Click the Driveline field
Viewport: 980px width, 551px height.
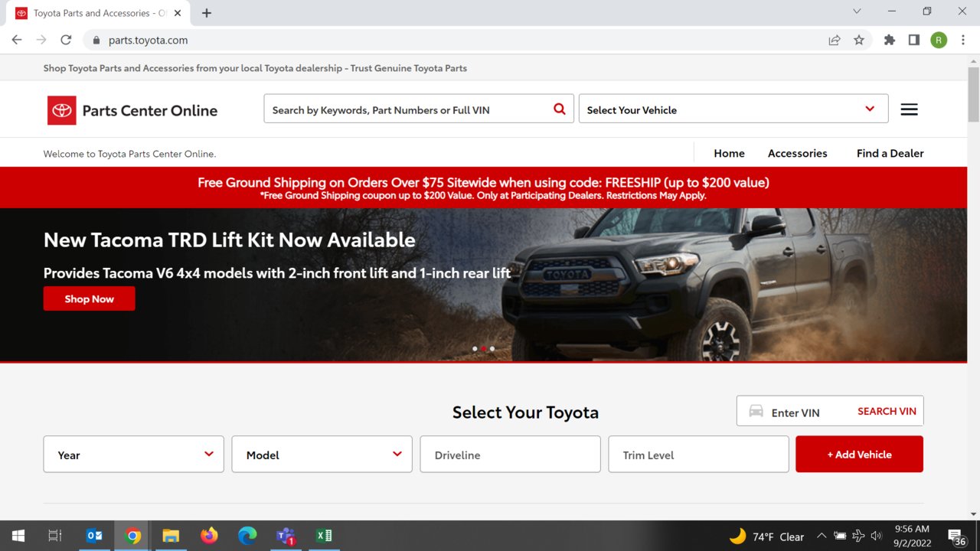tap(511, 454)
